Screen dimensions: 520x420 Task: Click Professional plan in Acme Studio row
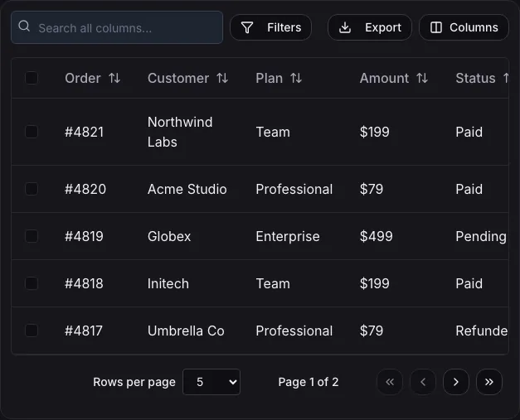pyautogui.click(x=294, y=189)
